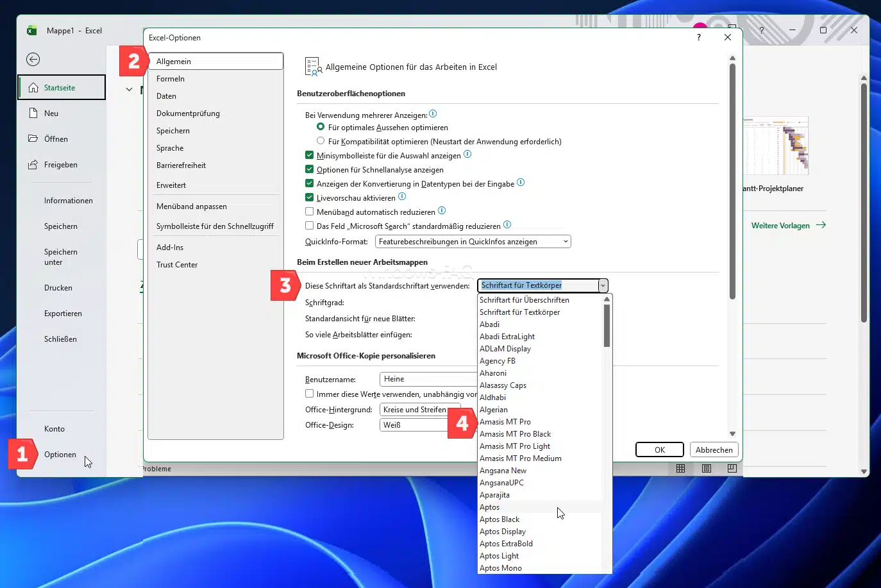881x588 pixels.
Task: Click the help question mark in Excel-Optionen
Action: (699, 38)
